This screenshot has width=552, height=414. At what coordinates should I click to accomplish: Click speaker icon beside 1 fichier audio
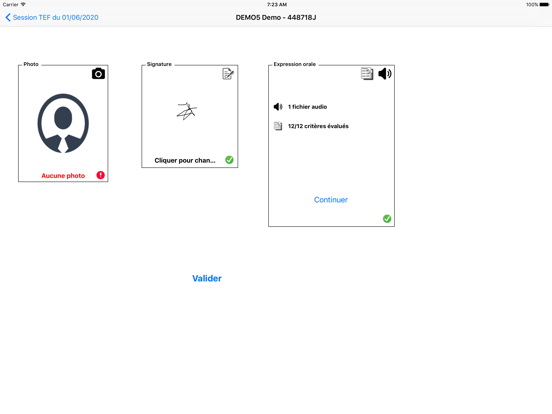click(278, 107)
